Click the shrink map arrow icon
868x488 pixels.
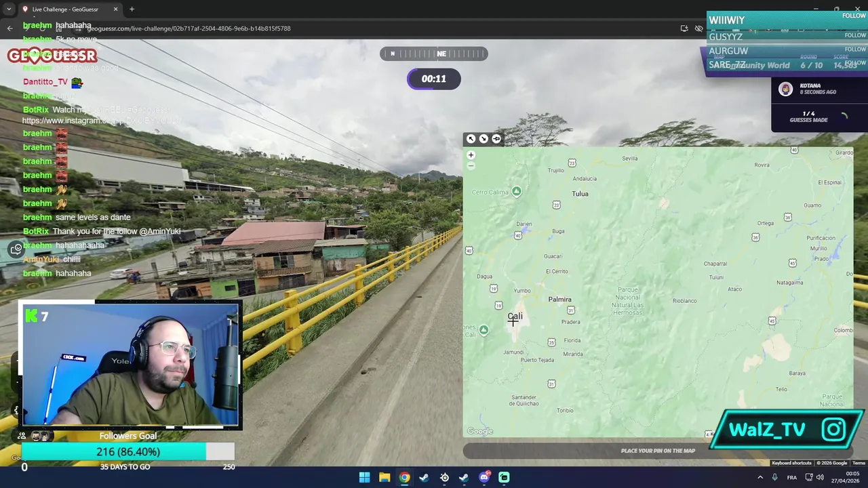click(x=484, y=139)
